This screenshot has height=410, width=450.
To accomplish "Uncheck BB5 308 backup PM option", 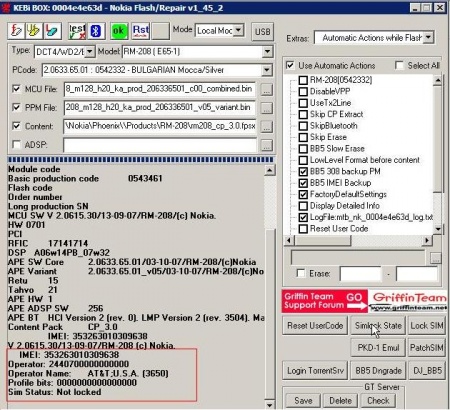I will [303, 172].
